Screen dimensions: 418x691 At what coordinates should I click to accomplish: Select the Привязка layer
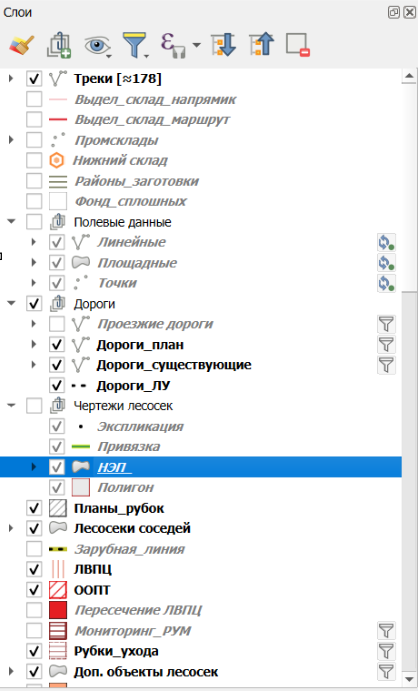(129, 447)
